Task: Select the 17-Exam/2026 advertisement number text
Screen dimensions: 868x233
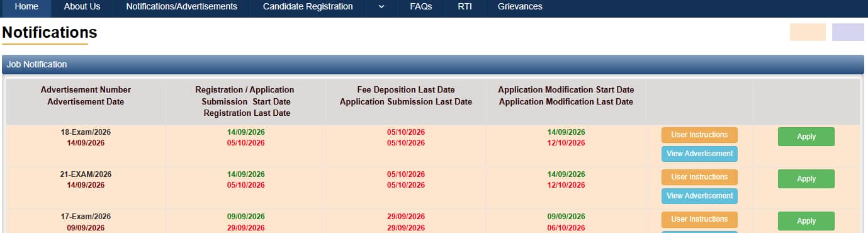Action: [86, 217]
